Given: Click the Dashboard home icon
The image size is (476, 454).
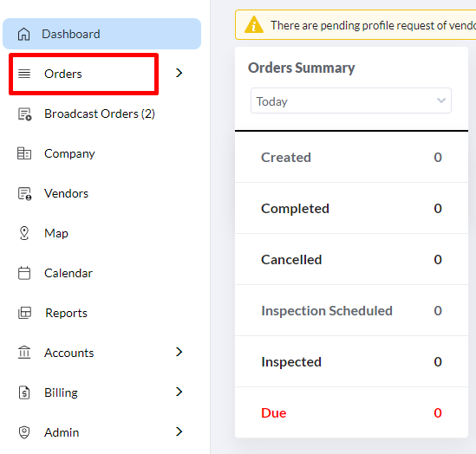Looking at the screenshot, I should pyautogui.click(x=23, y=34).
